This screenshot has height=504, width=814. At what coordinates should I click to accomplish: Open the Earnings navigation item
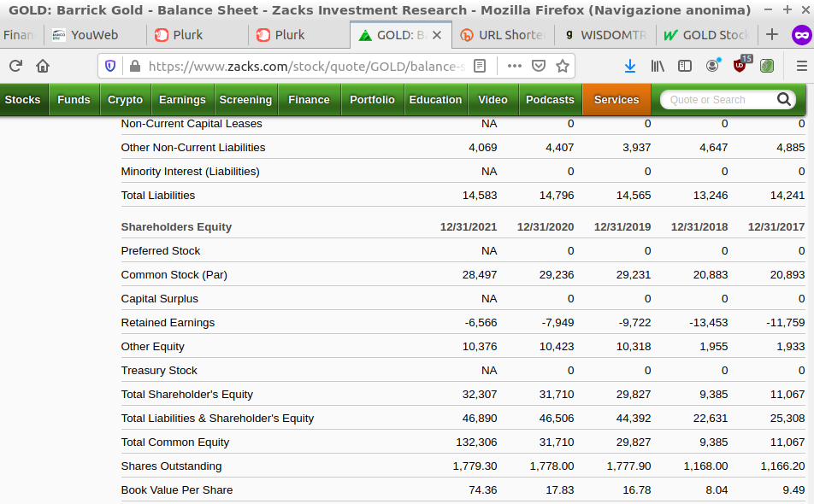(x=182, y=100)
